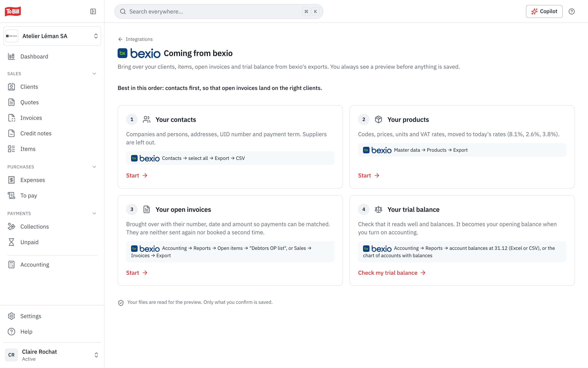The image size is (588, 368).
Task: Click the Help circle icon in the sidebar
Action: [x=11, y=332]
